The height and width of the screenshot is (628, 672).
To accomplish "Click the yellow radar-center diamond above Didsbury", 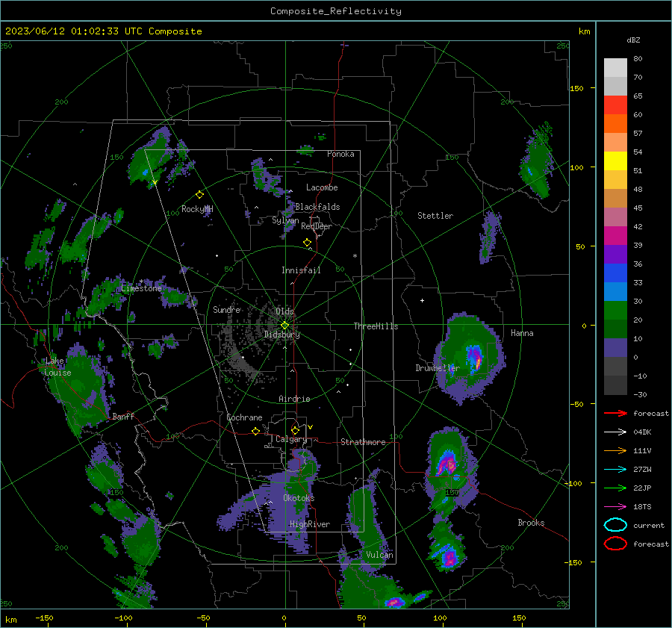I will [284, 326].
